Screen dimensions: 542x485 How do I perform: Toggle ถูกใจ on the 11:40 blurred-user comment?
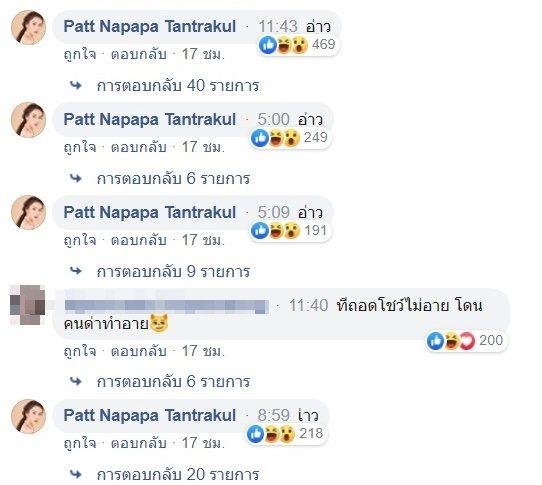click(x=80, y=351)
